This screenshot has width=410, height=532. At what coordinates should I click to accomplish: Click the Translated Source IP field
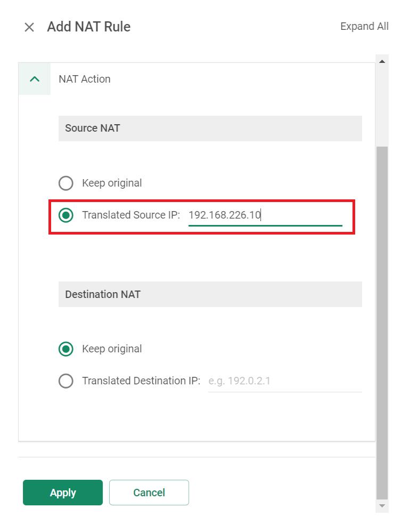(265, 215)
